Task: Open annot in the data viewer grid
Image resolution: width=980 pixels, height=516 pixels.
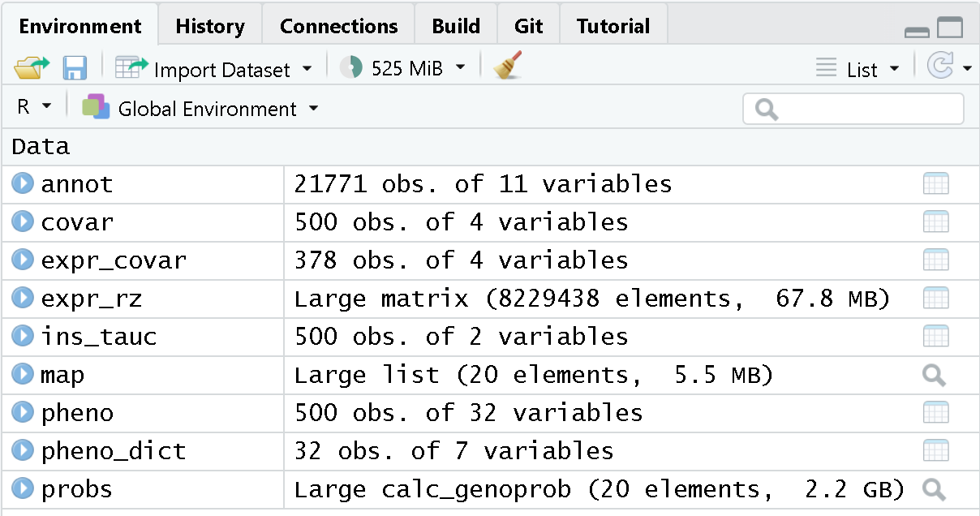Action: pos(935,183)
